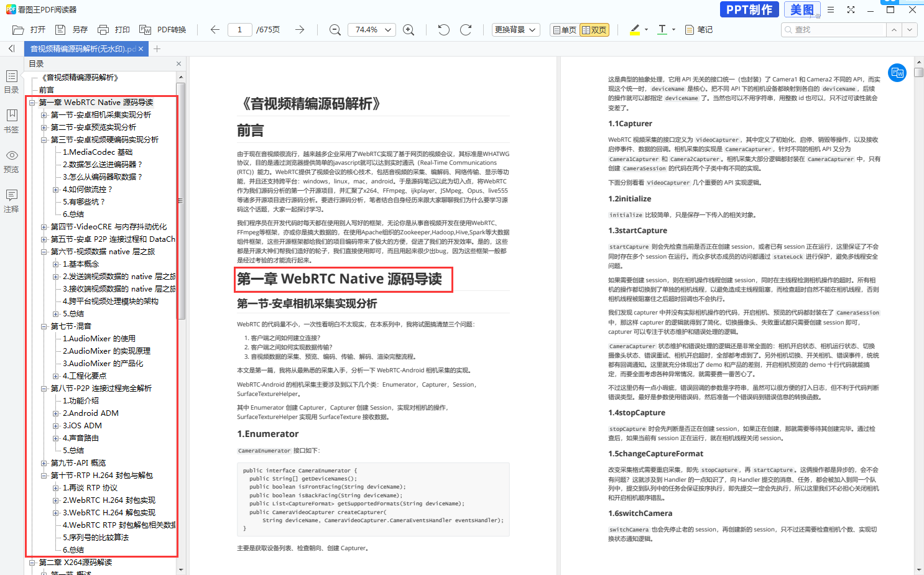The height and width of the screenshot is (575, 924).
Task: Select the highlighter pen tool
Action: pyautogui.click(x=635, y=30)
